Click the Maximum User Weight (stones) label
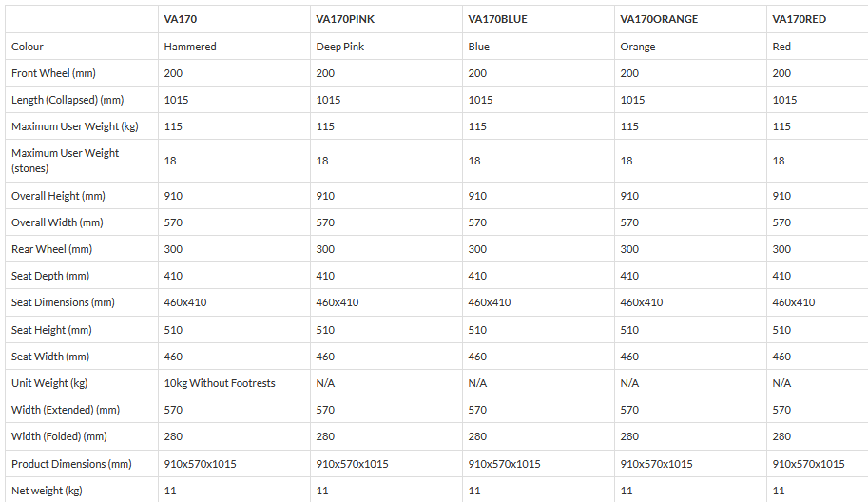 click(x=66, y=160)
